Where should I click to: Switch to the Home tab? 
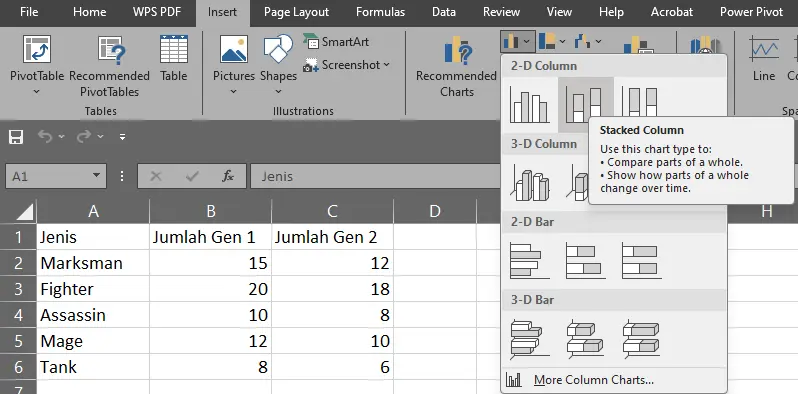tap(89, 12)
